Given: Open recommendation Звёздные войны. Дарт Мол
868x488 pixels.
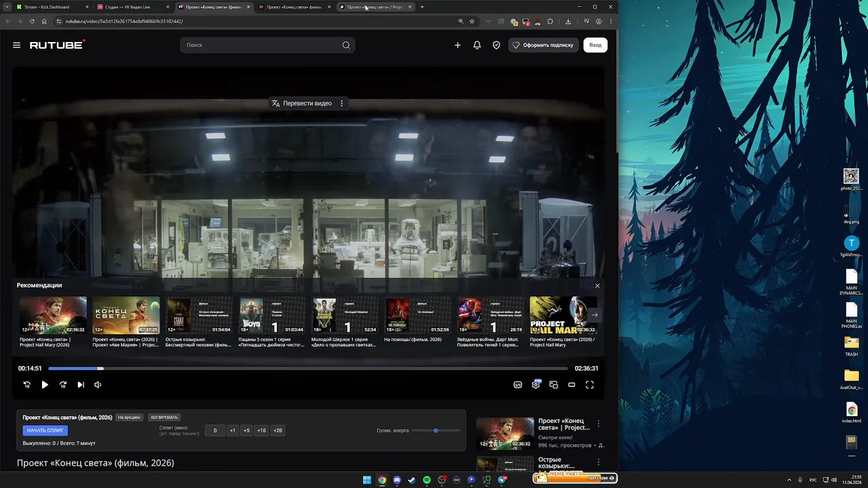Looking at the screenshot, I should coord(491,322).
